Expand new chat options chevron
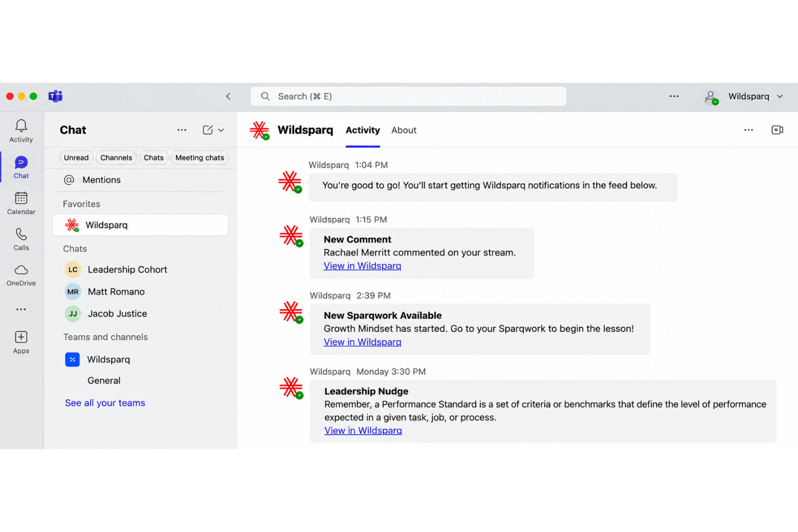Screen dimensions: 798x532 click(x=221, y=130)
